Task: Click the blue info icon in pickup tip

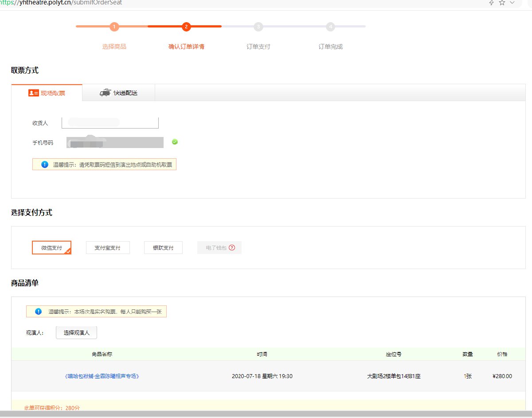Action: tap(44, 164)
